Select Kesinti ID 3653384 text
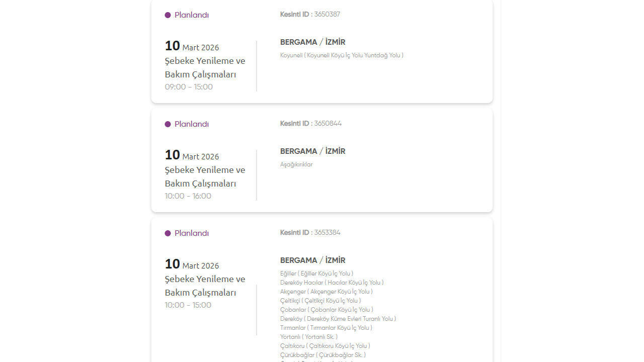Viewport: 644px width, 362px height. click(x=310, y=232)
